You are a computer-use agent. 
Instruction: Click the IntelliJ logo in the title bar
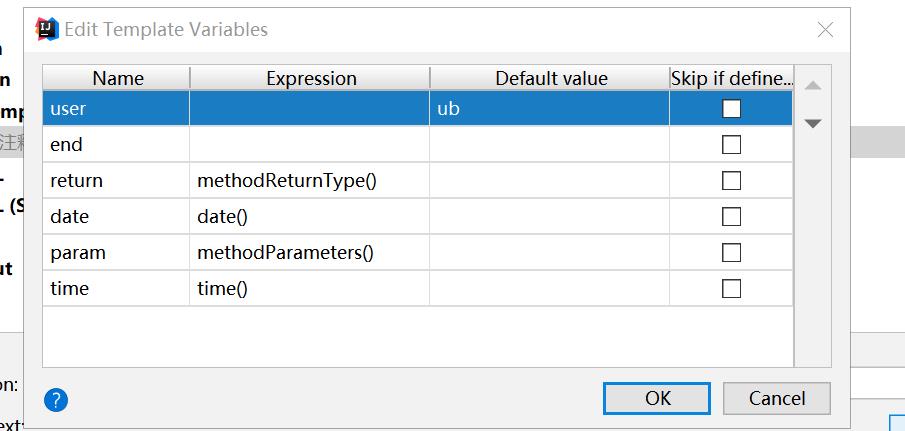pyautogui.click(x=47, y=29)
